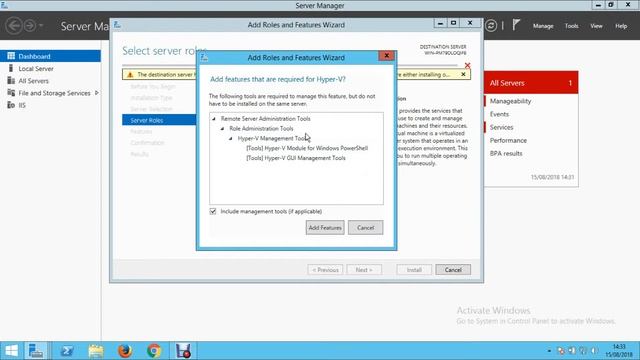The width and height of the screenshot is (640, 360).
Task: Click All Servers tile header
Action: tap(531, 83)
